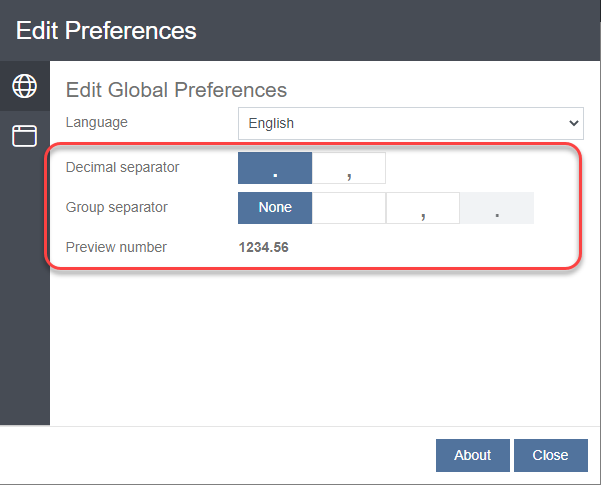
Task: Set group separator to None
Action: click(x=275, y=208)
